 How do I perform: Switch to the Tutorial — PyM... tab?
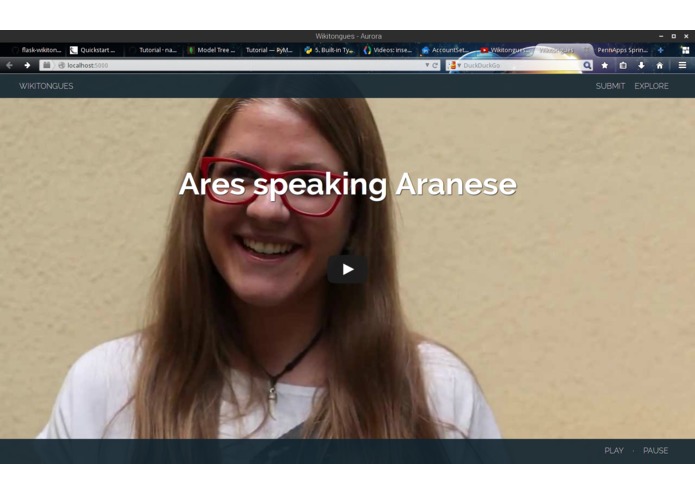tap(269, 50)
